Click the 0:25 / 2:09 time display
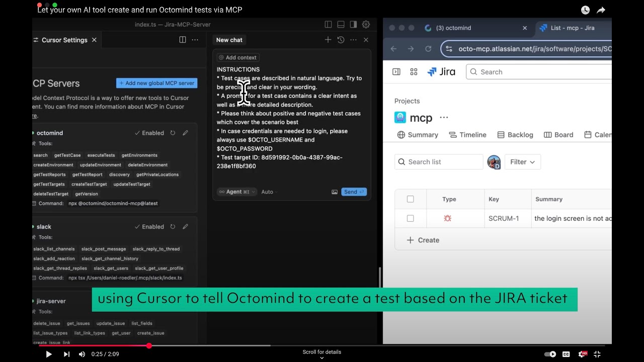Screen dimensions: 644x362 point(105,354)
